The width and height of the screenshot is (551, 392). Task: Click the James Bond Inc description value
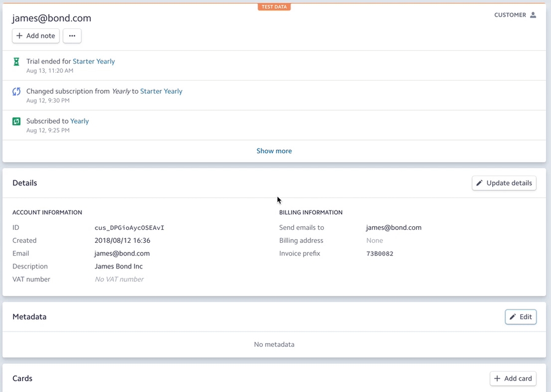[119, 267]
